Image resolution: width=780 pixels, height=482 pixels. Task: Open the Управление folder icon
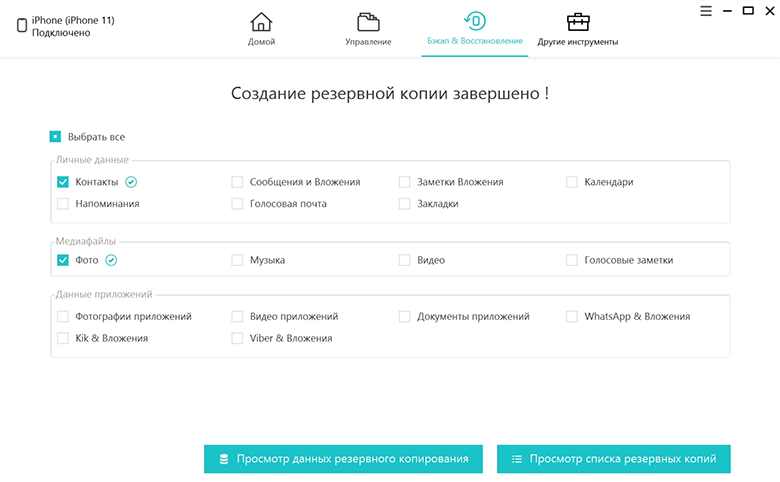(368, 22)
